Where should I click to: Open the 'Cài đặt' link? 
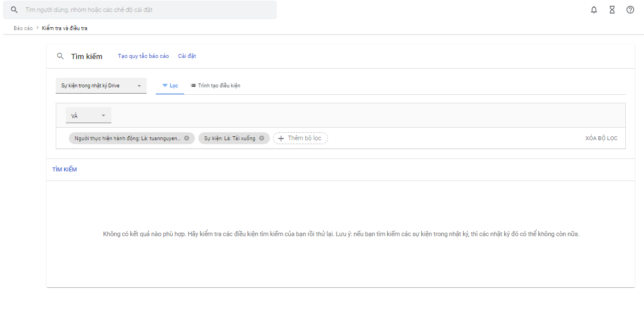187,56
